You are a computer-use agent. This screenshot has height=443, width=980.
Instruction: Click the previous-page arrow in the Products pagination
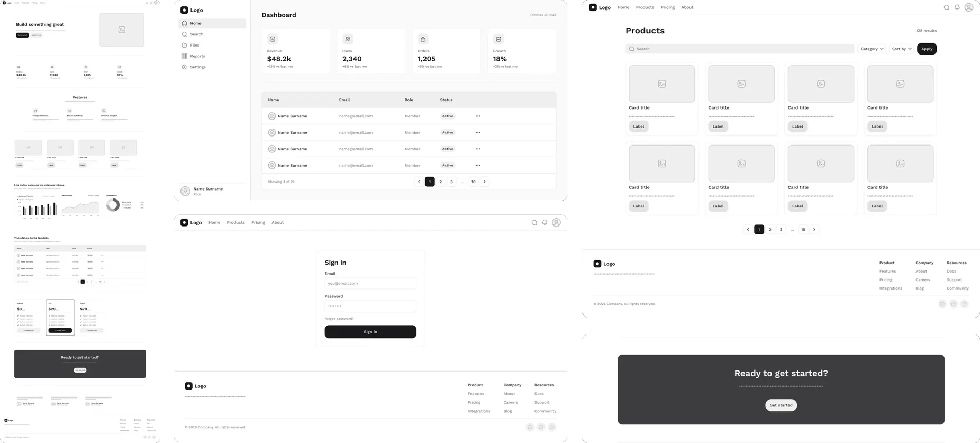tap(748, 230)
